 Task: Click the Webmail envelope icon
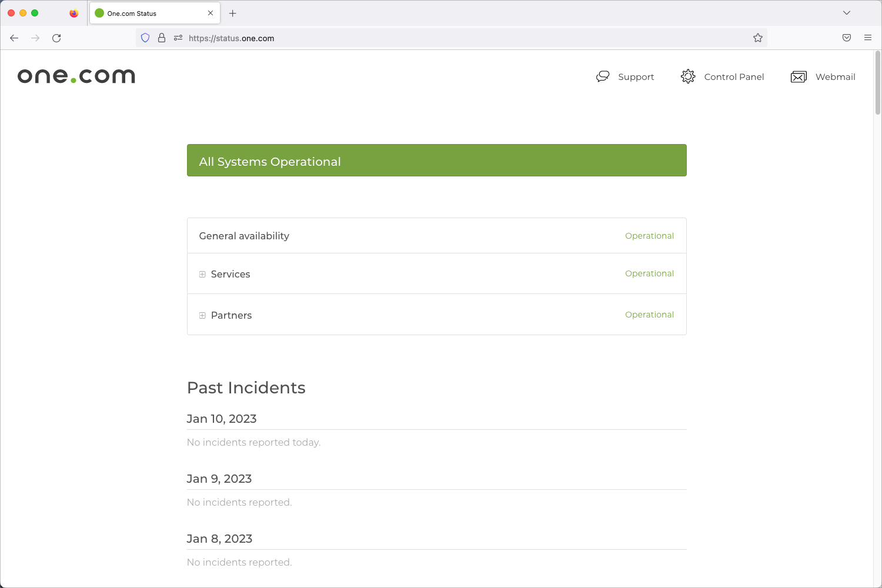(x=799, y=77)
